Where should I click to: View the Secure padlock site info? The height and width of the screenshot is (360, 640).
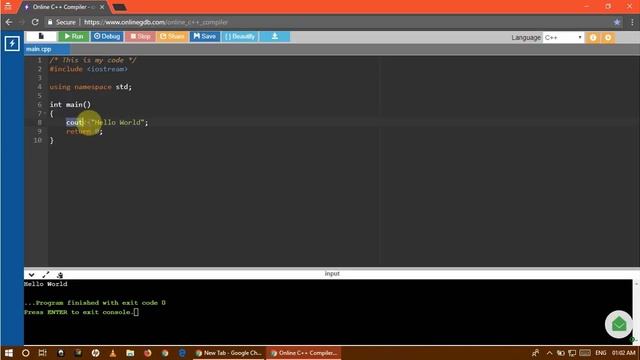point(62,22)
